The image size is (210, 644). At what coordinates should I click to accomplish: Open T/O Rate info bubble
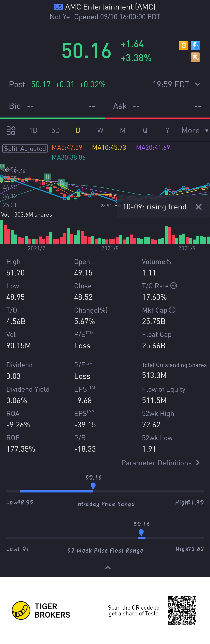pyautogui.click(x=174, y=286)
